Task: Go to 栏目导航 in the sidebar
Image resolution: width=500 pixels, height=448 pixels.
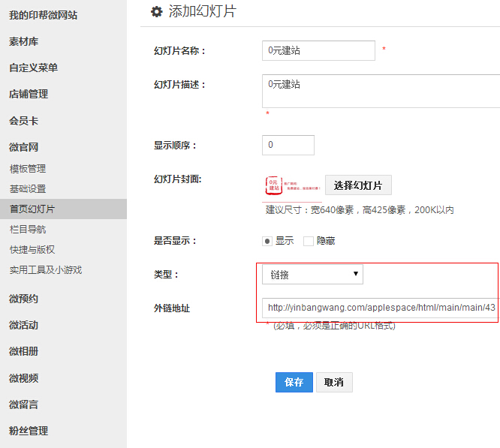Action: (x=28, y=229)
